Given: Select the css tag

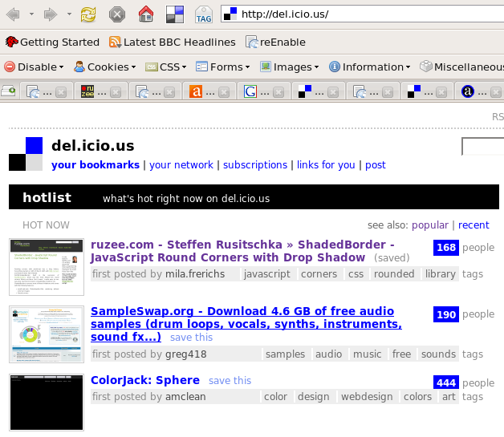Looking at the screenshot, I should tap(356, 274).
